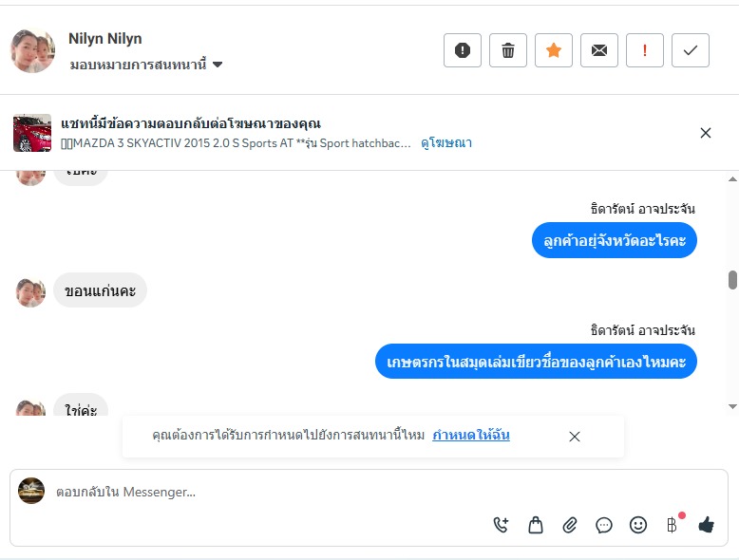Toggle the orange star follow-up flag
Viewport: 739px width, 560px height.
click(x=554, y=50)
